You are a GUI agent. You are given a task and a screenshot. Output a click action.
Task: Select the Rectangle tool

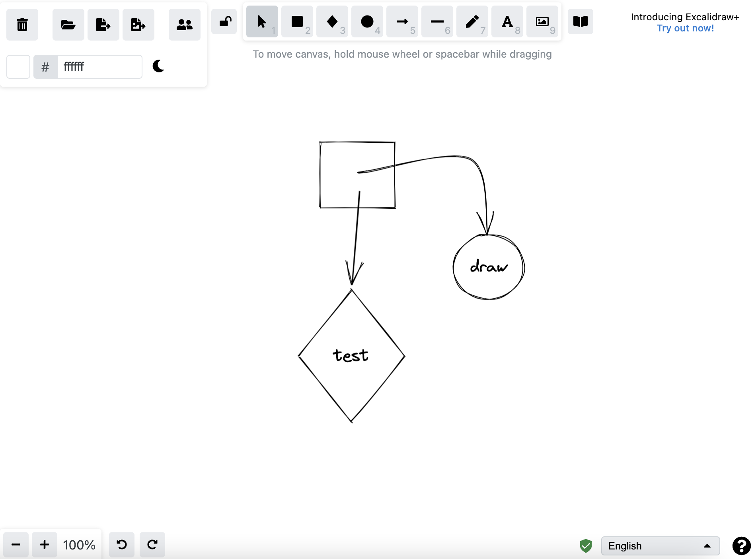(x=297, y=22)
